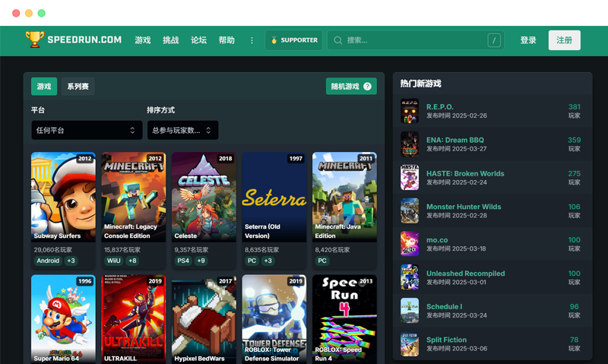Open mo.co game icon
This screenshot has width=608, height=364.
pyautogui.click(x=410, y=244)
